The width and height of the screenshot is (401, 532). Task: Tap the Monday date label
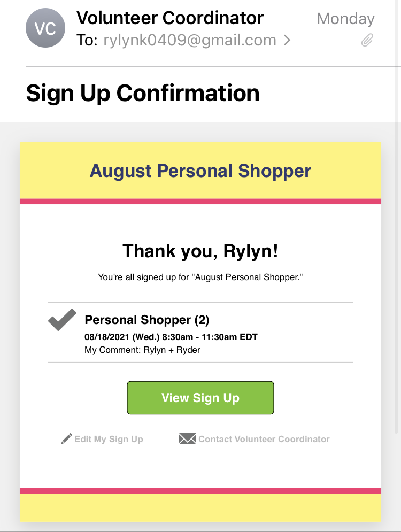[345, 19]
